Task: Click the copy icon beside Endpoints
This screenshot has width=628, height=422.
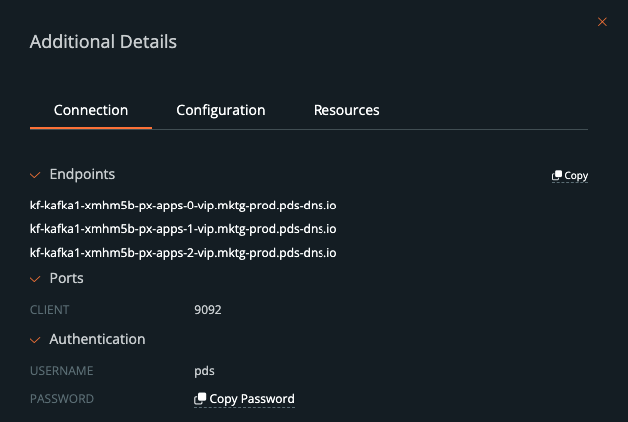Action: click(x=557, y=176)
